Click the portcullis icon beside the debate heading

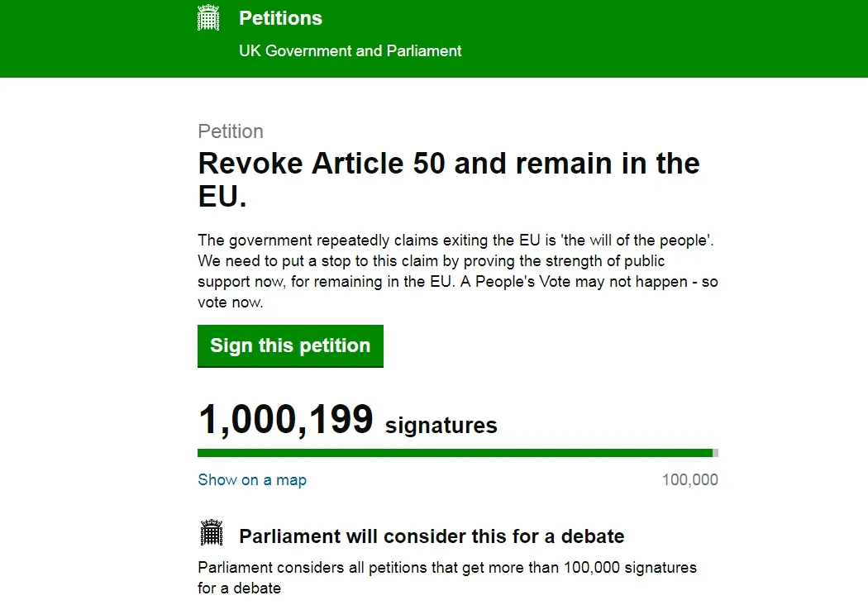(212, 533)
